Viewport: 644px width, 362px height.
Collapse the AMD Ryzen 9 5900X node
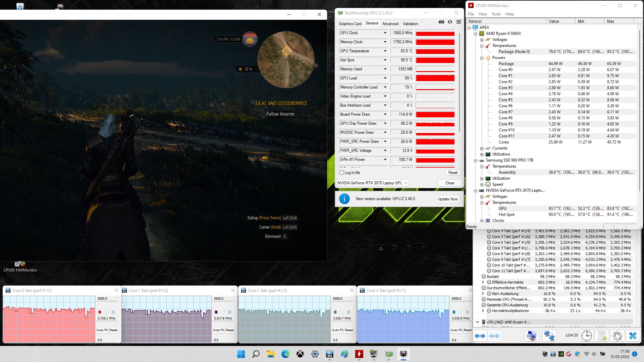pyautogui.click(x=475, y=34)
